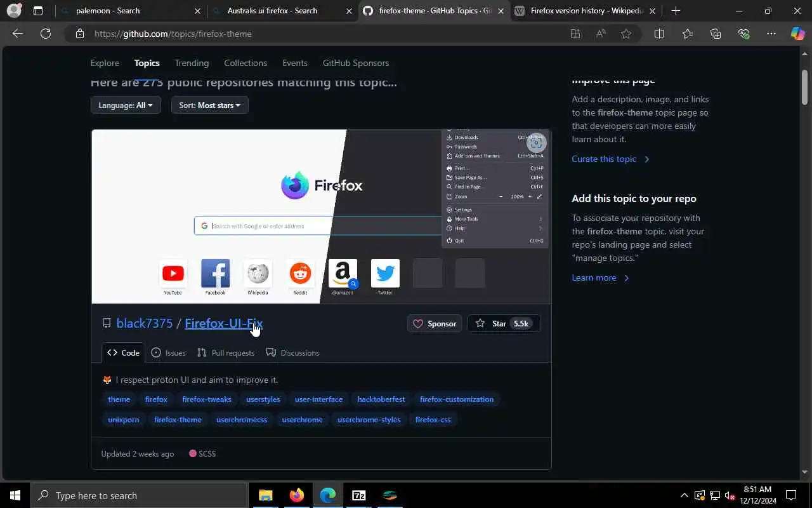Start Read aloud from address bar
Viewport: 812px width, 508px height.
click(601, 34)
